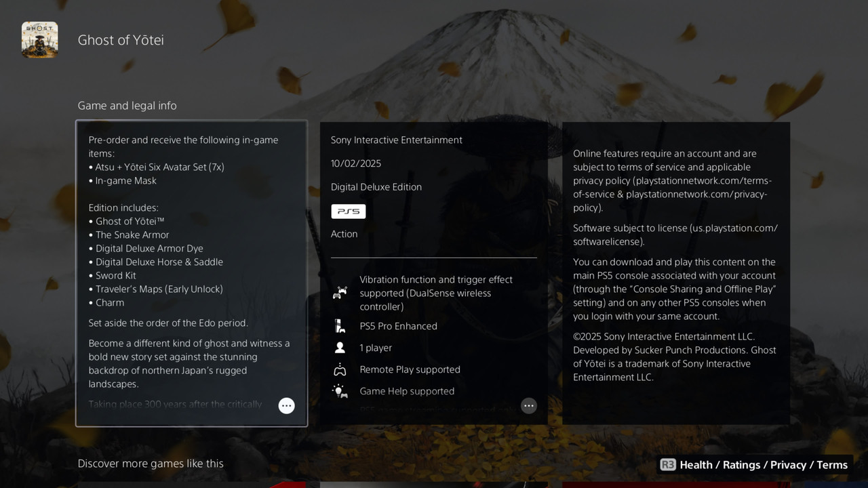Viewport: 868px width, 488px height.
Task: Click Sony Interactive Entertainment publisher name
Action: pyautogui.click(x=397, y=140)
